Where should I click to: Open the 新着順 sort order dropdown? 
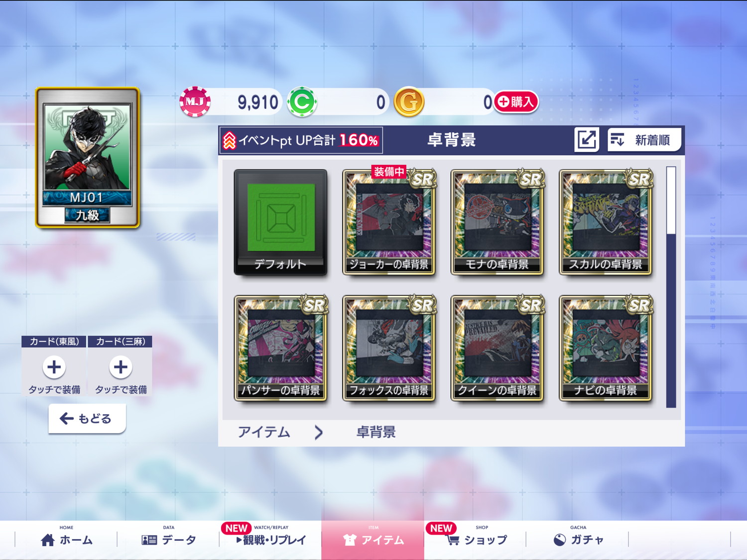click(x=644, y=140)
